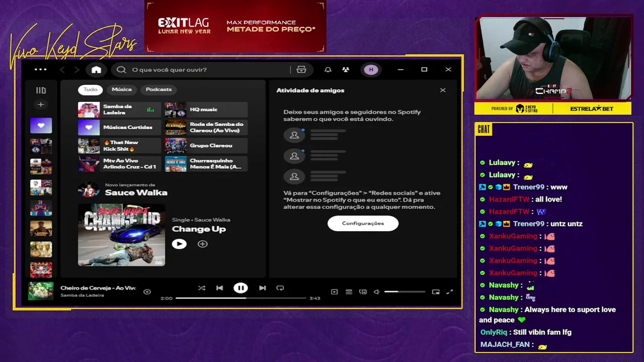Collapse Your Library sidebar icon

41,90
